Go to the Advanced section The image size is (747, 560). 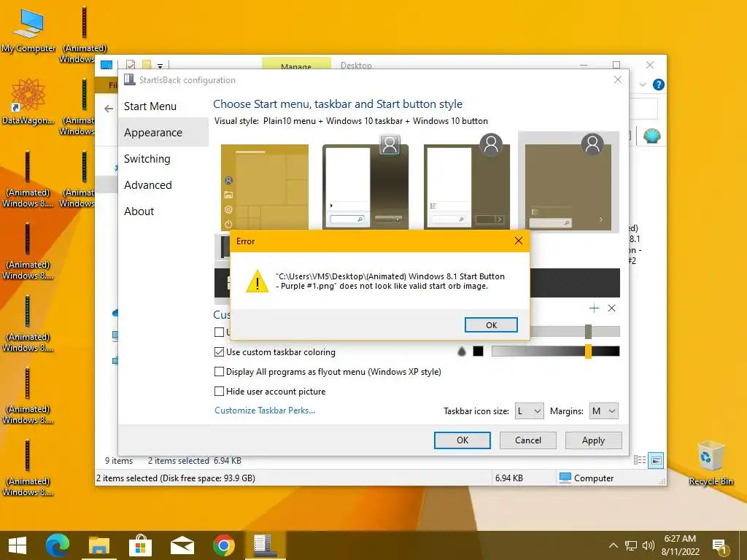(x=147, y=184)
